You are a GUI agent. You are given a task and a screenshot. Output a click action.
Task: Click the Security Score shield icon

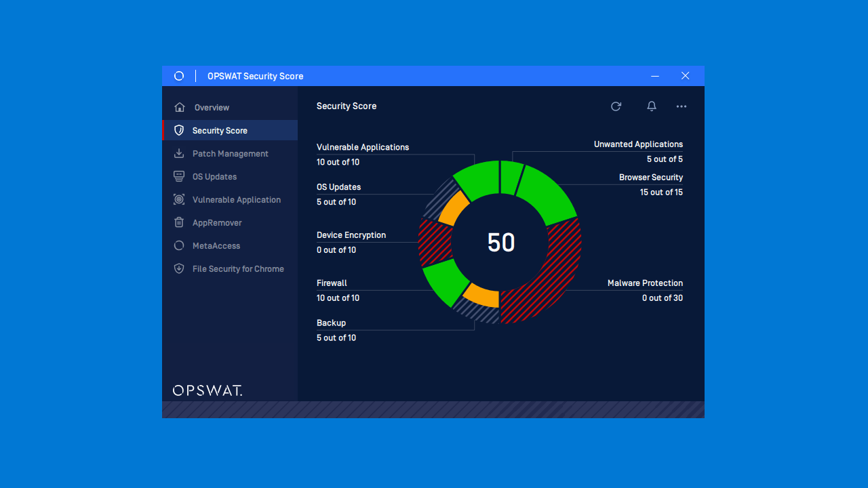[179, 130]
